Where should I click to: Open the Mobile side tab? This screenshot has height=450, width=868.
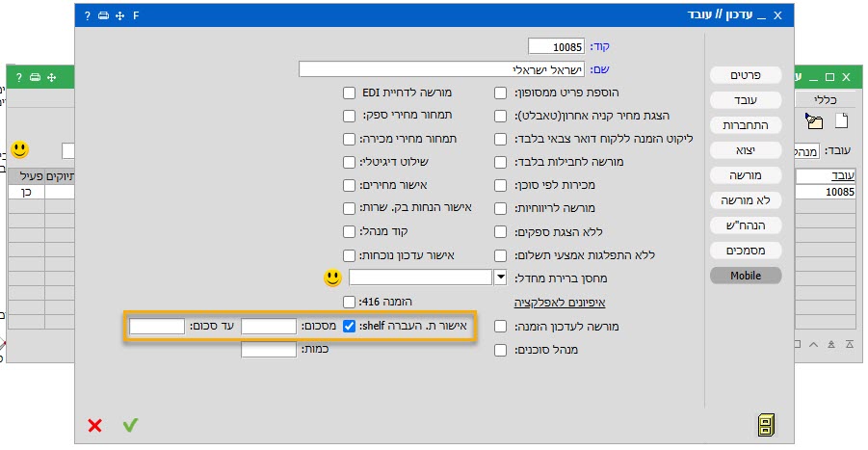pos(745,276)
